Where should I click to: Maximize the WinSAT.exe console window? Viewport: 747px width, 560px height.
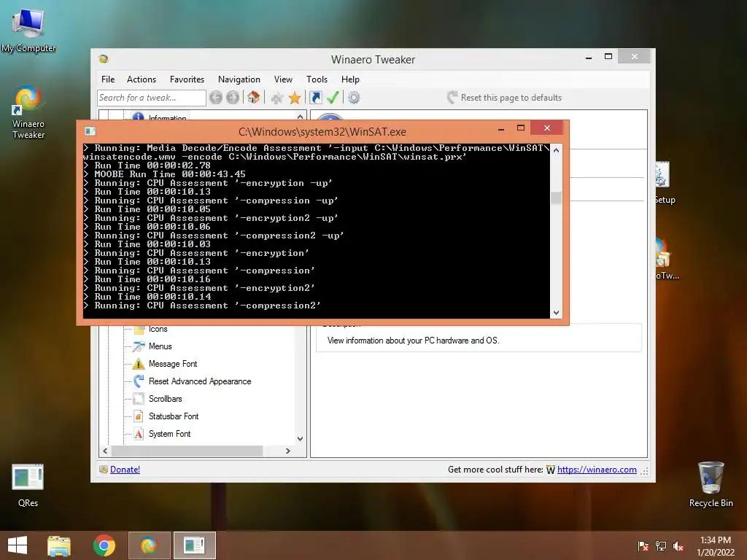pos(521,128)
